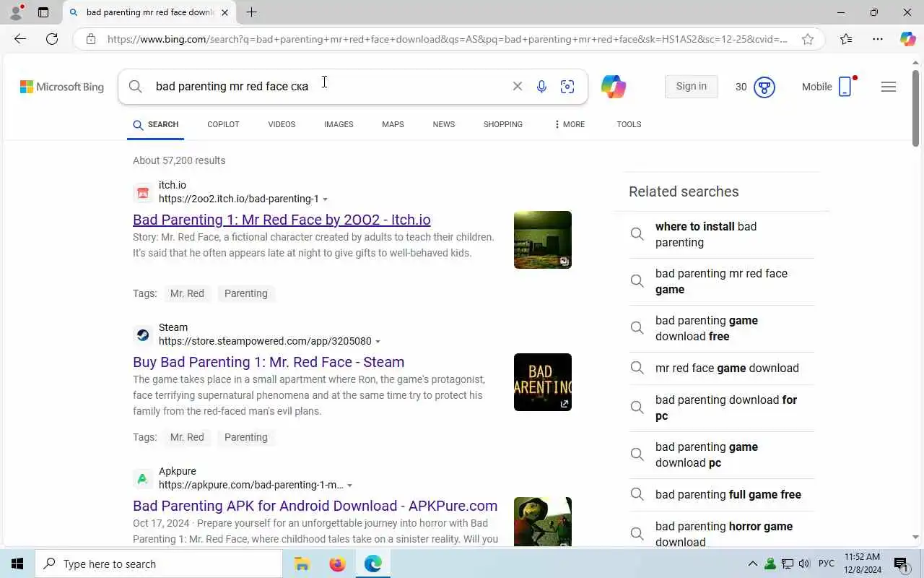Screen dimensions: 924x578
Task: Click the magnifier icon in search box
Action: pyautogui.click(x=136, y=87)
